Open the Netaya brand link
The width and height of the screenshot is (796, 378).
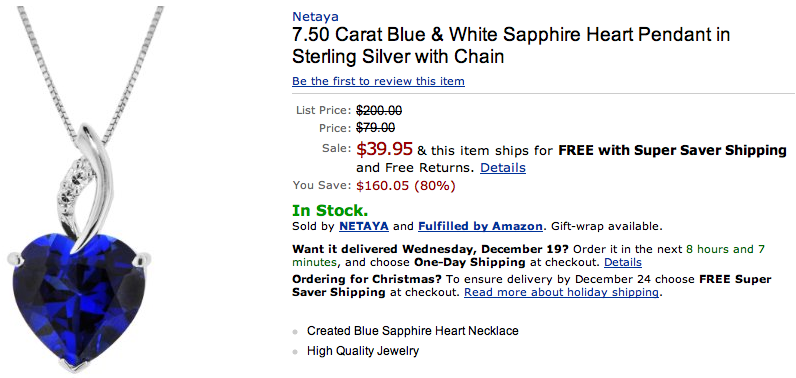pyautogui.click(x=315, y=16)
